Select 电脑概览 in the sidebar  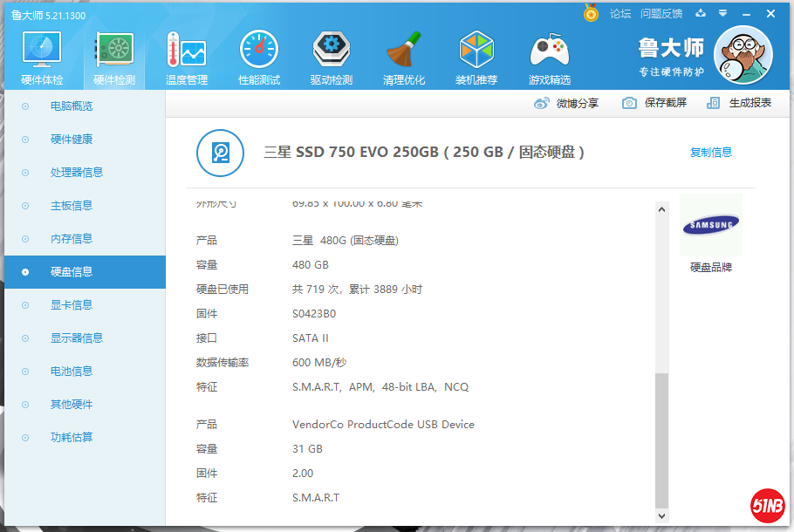[x=72, y=106]
